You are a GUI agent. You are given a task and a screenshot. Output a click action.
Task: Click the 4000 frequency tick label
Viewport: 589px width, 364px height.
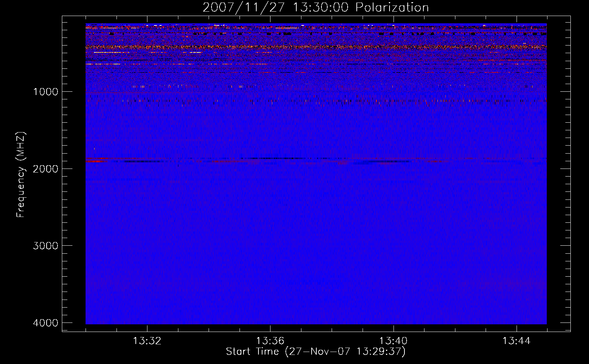(46, 323)
